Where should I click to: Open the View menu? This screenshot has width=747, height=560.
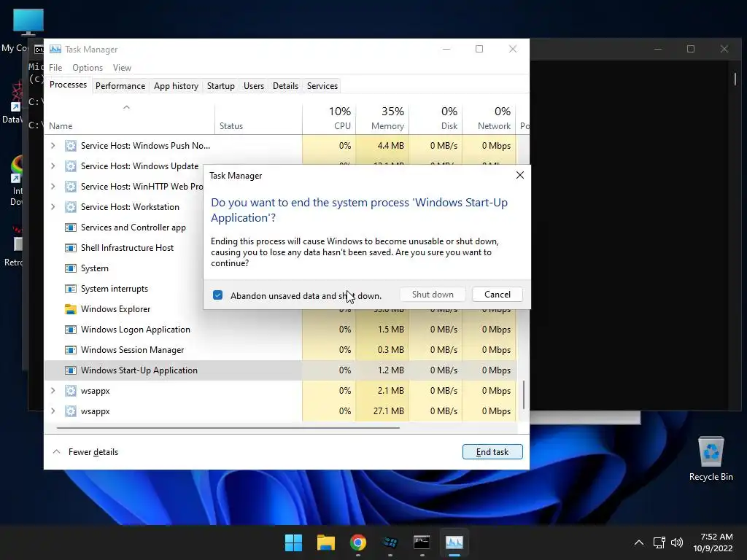122,68
